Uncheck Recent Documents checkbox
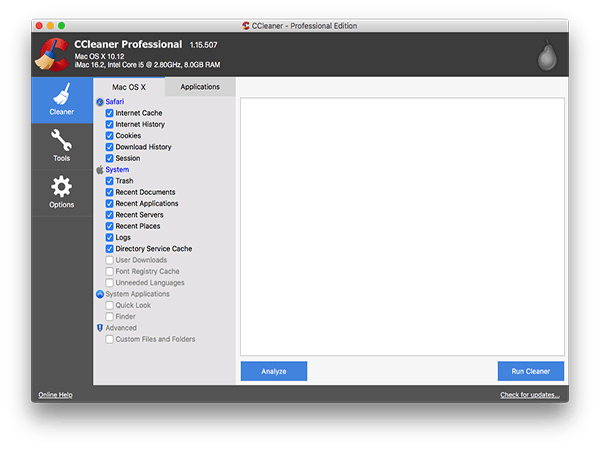The height and width of the screenshot is (450, 600). (x=109, y=192)
